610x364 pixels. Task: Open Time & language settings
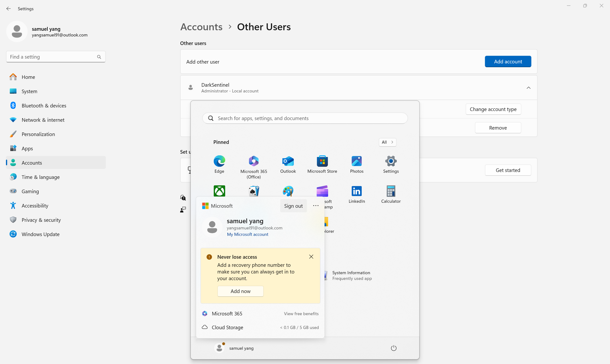point(56,177)
